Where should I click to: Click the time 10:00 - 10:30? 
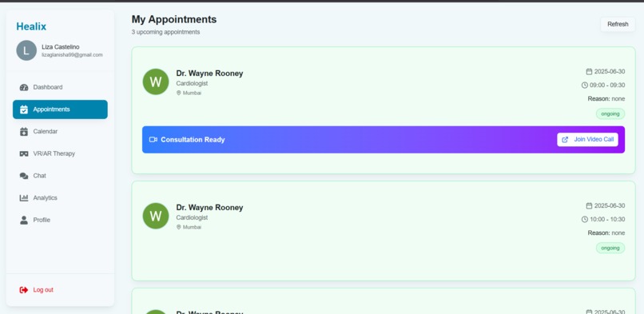(x=607, y=219)
